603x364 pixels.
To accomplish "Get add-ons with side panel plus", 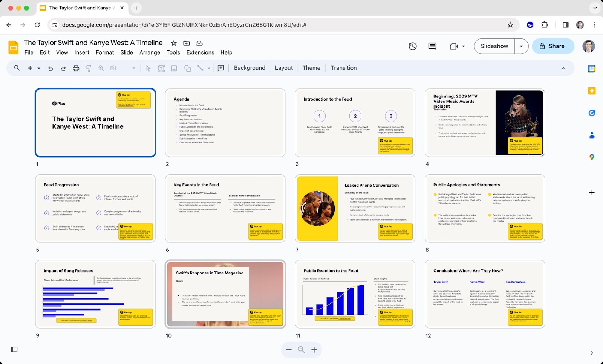I will 592,192.
